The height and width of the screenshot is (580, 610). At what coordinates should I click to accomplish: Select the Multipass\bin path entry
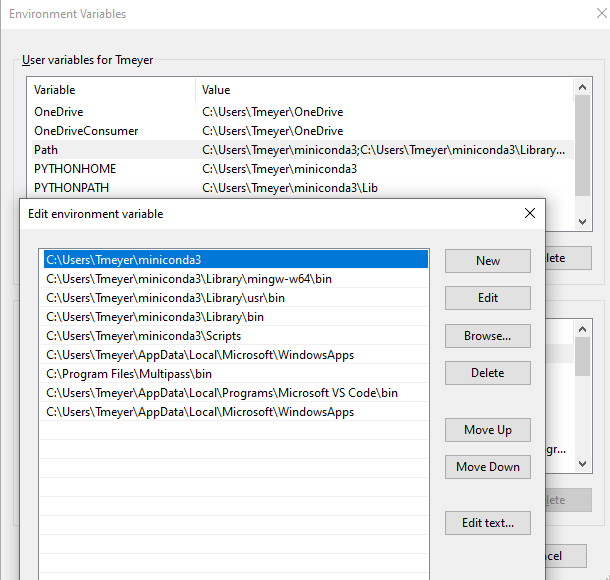[129, 374]
